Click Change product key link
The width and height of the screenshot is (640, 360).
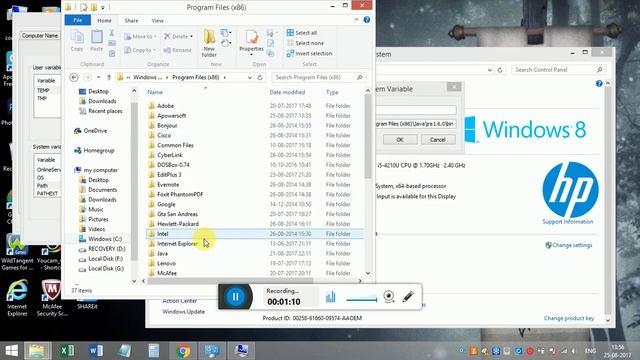pos(569,318)
